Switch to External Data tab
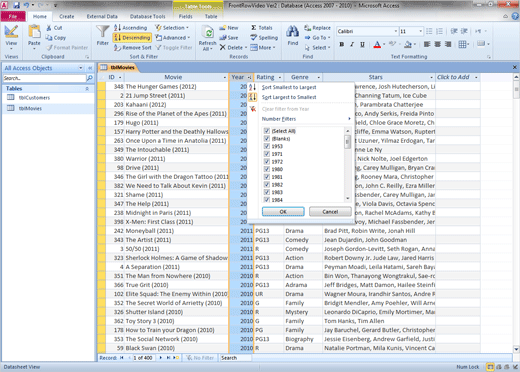The image size is (520, 372). (102, 16)
